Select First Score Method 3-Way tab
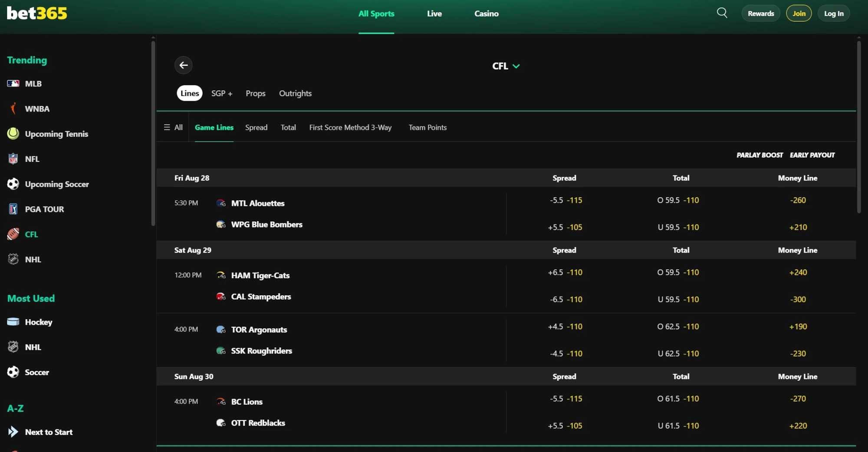 click(x=350, y=127)
